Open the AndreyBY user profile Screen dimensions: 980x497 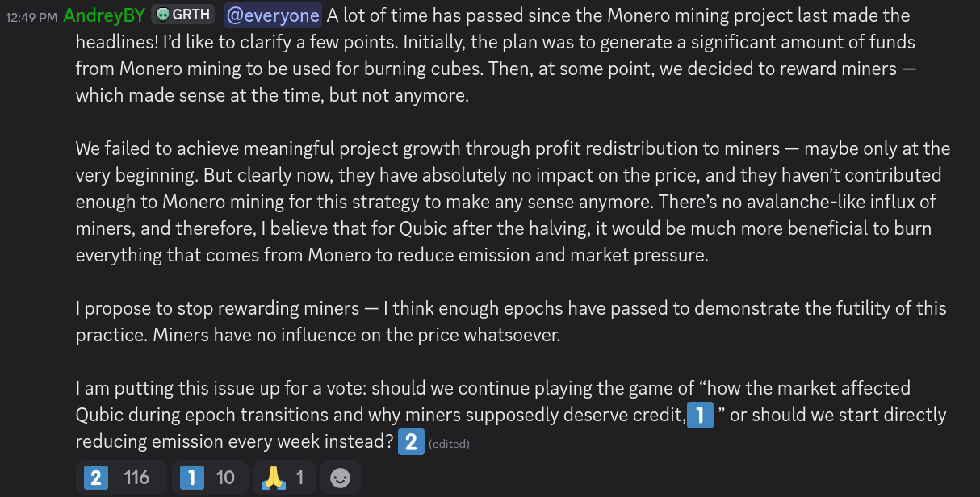click(x=104, y=15)
